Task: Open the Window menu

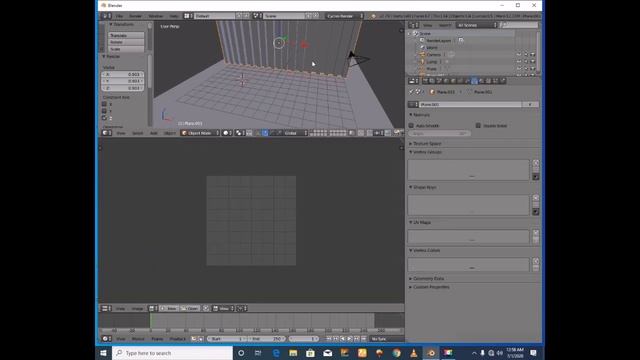Action: coord(156,16)
